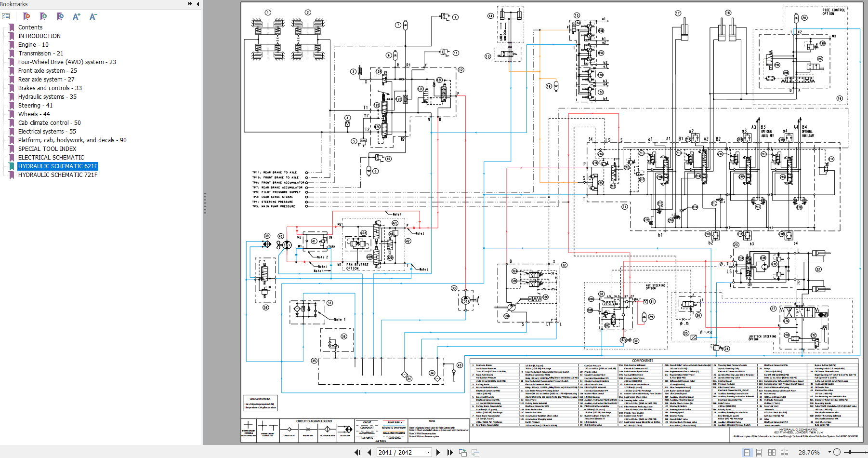Image resolution: width=868 pixels, height=458 pixels.
Task: Jump to the last page
Action: pos(450,452)
